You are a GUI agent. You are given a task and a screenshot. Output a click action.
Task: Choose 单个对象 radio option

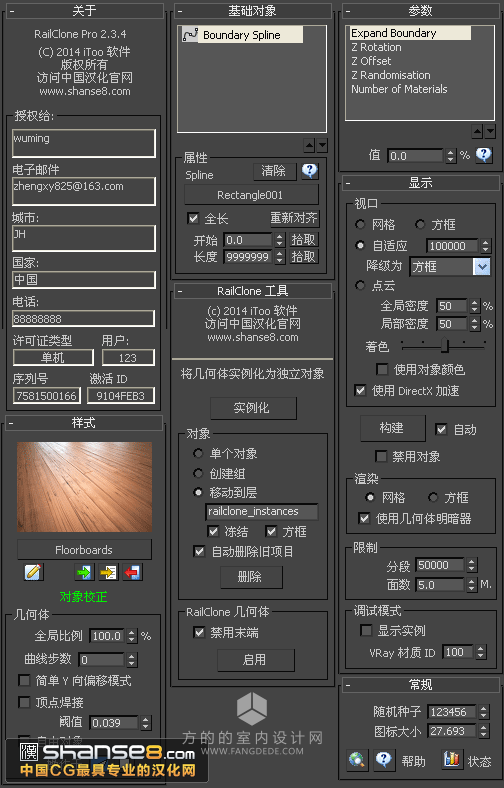click(x=198, y=453)
